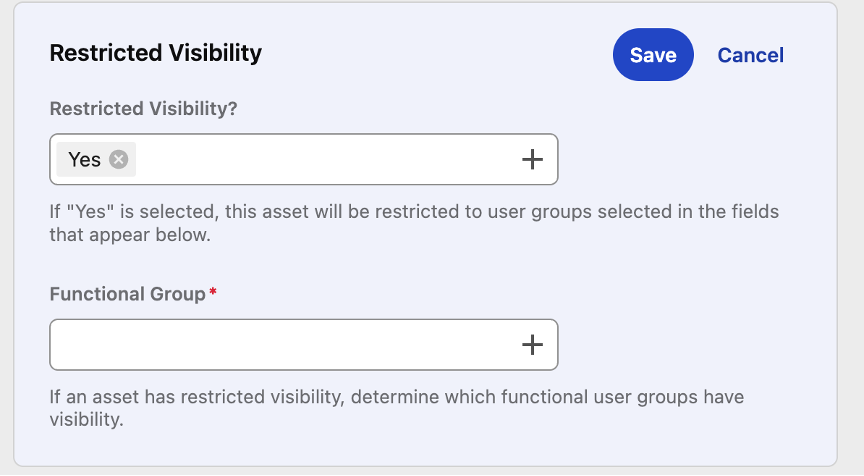Save the restricted visibility settings
This screenshot has height=476, width=864.
point(653,55)
